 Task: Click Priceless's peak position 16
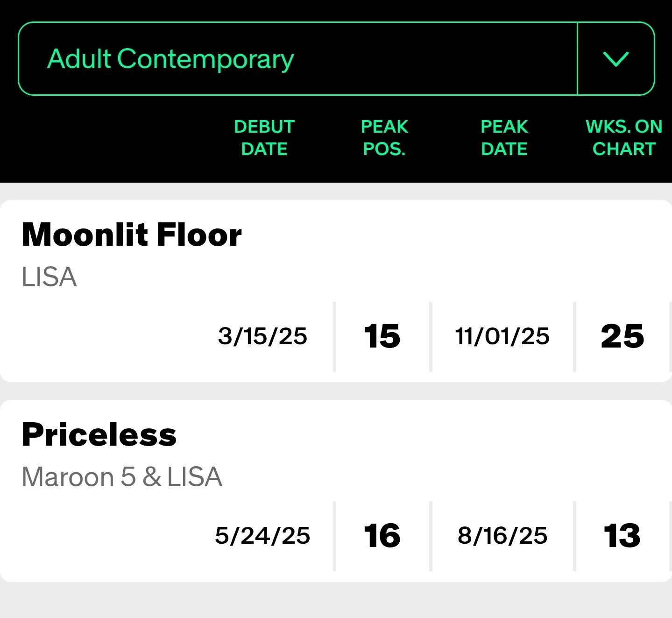[x=382, y=536]
